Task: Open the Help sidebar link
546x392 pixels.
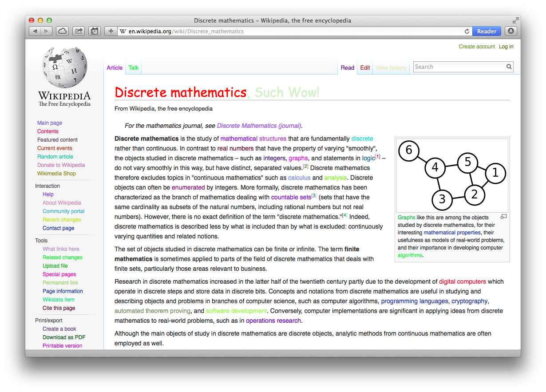Action: [x=48, y=194]
